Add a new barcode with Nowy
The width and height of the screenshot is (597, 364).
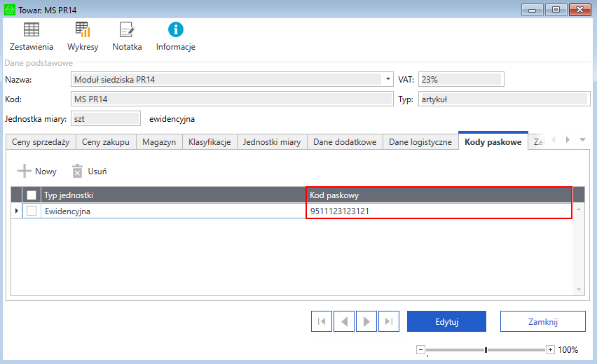click(x=37, y=171)
